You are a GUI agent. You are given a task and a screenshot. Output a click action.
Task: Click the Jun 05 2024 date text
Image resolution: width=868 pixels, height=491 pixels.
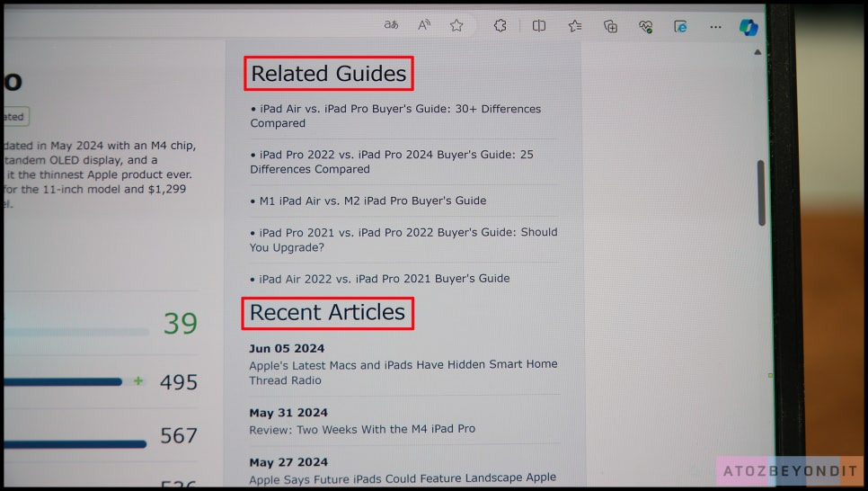point(287,349)
